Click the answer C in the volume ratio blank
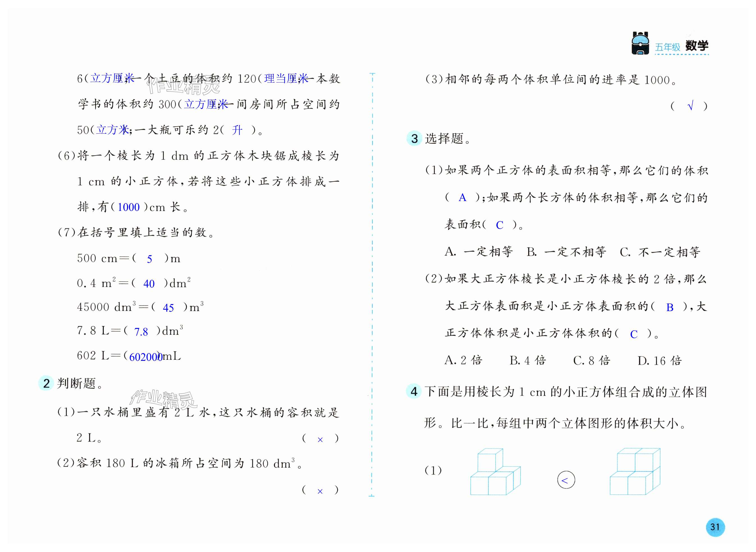756x552 pixels. pos(634,334)
